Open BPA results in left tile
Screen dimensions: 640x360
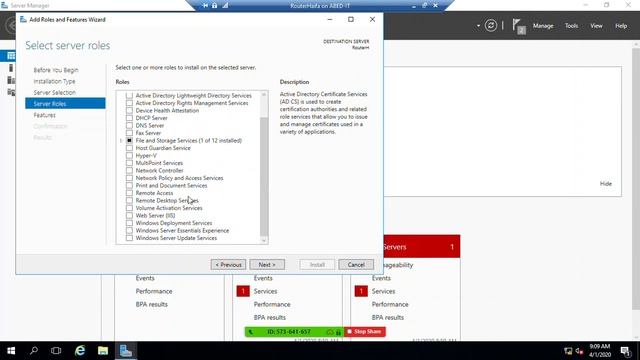click(x=151, y=304)
